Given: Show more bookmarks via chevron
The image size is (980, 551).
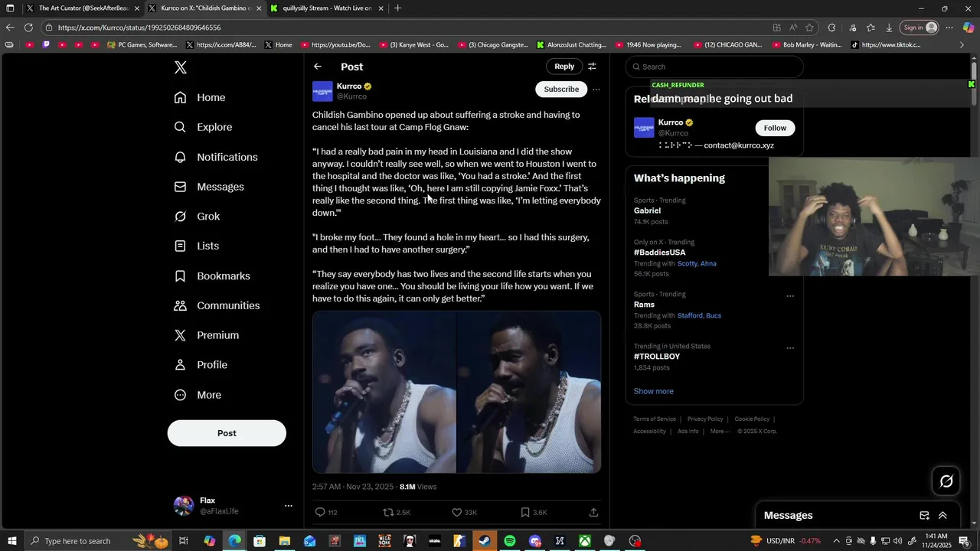Looking at the screenshot, I should point(962,45).
